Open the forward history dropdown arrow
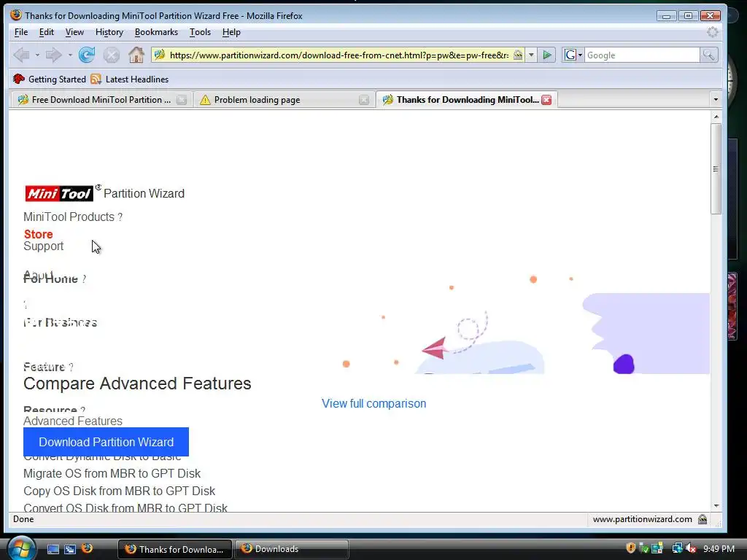 click(70, 55)
